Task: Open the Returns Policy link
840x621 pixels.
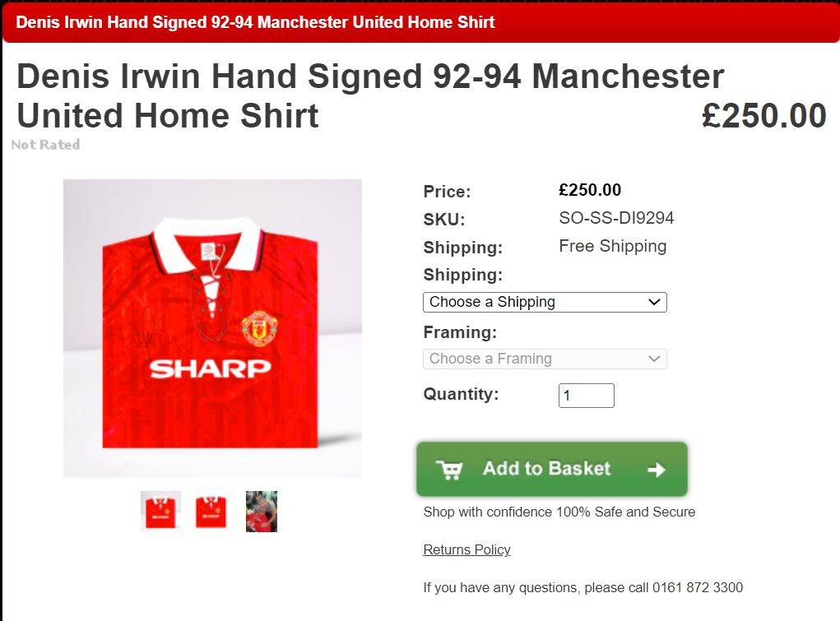Action: pos(466,549)
